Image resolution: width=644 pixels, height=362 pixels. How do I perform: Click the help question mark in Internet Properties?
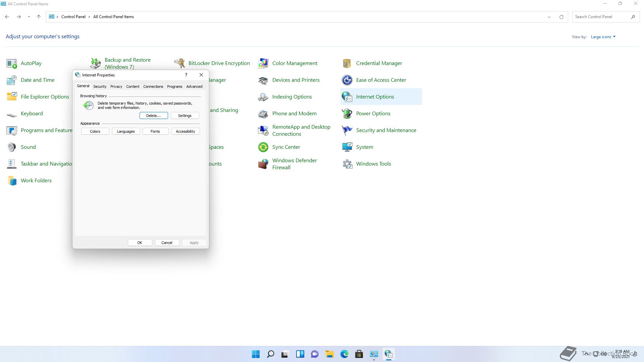(186, 75)
